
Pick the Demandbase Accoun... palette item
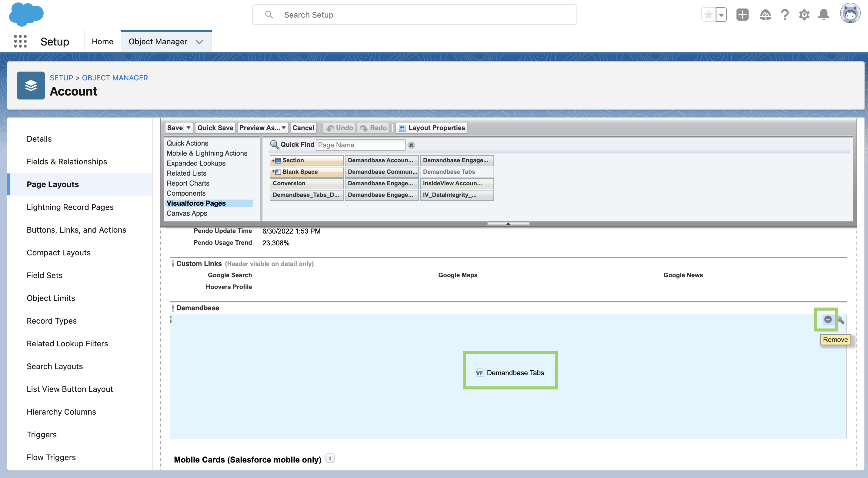pyautogui.click(x=382, y=160)
